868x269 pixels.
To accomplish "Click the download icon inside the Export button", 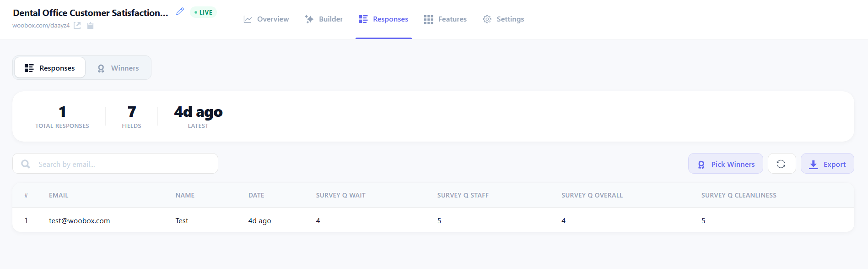I will [814, 164].
